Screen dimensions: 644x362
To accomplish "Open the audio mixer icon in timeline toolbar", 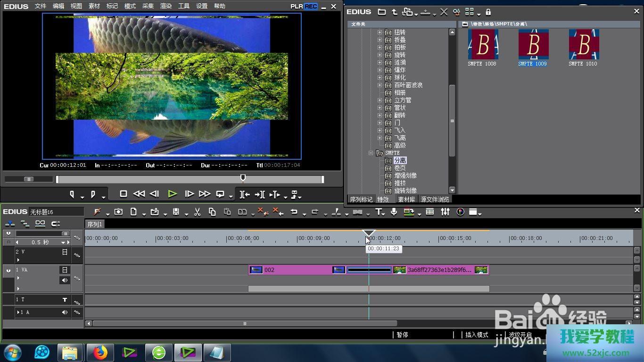I will (445, 212).
